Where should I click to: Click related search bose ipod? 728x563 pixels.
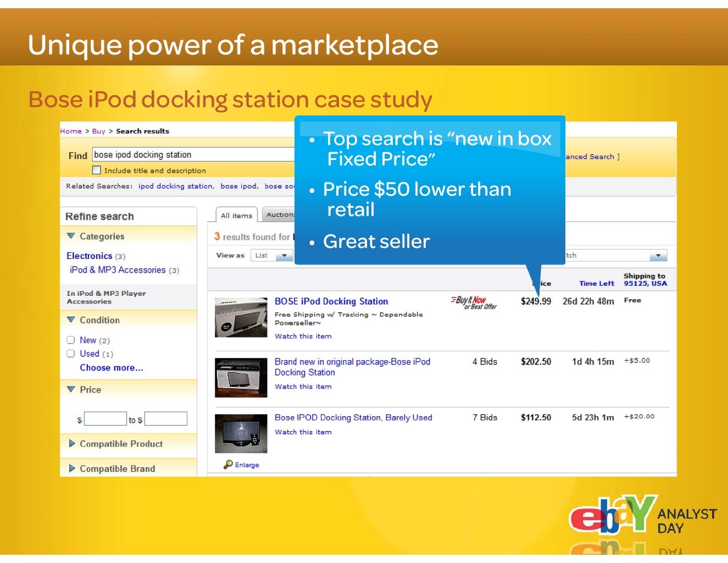[238, 186]
